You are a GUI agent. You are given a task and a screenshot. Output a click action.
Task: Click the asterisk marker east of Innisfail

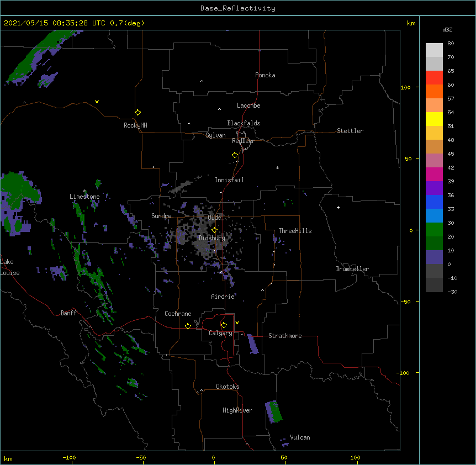click(277, 167)
